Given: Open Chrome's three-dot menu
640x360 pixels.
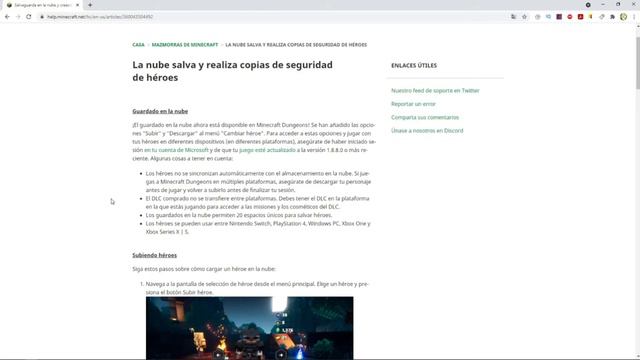Looking at the screenshot, I should point(634,17).
